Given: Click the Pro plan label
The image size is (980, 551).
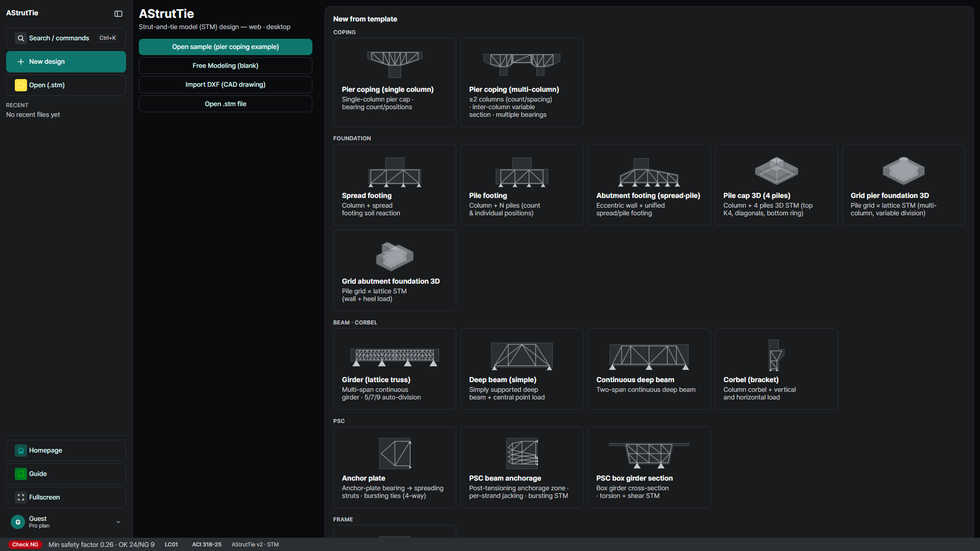Looking at the screenshot, I should coord(39,526).
